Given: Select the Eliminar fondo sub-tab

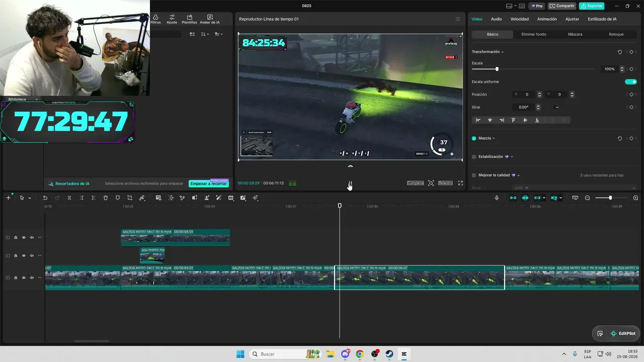Looking at the screenshot, I should tap(534, 34).
